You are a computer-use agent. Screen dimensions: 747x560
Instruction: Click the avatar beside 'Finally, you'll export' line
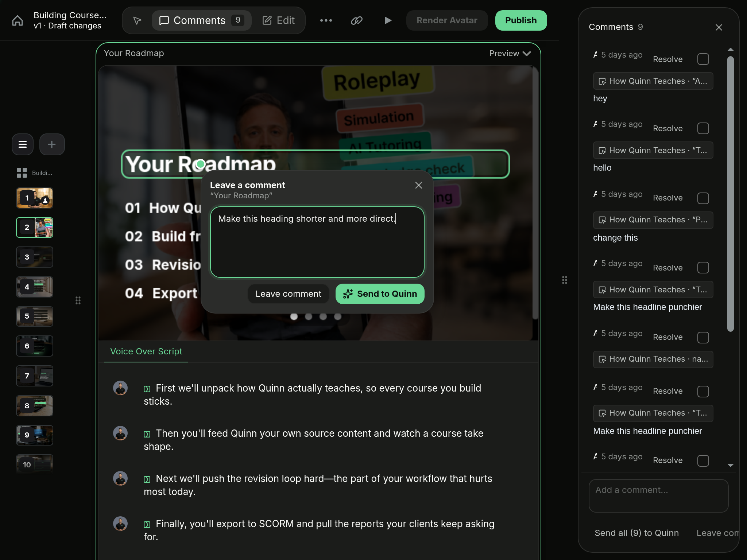click(x=120, y=524)
